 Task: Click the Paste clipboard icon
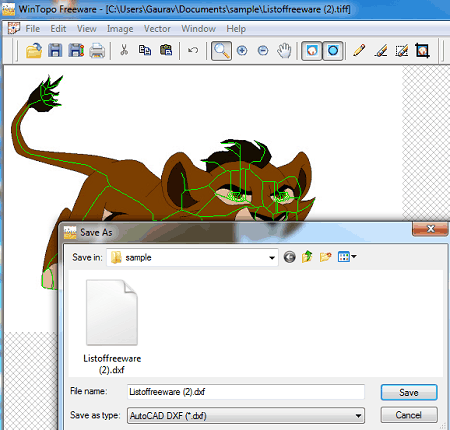click(x=166, y=50)
